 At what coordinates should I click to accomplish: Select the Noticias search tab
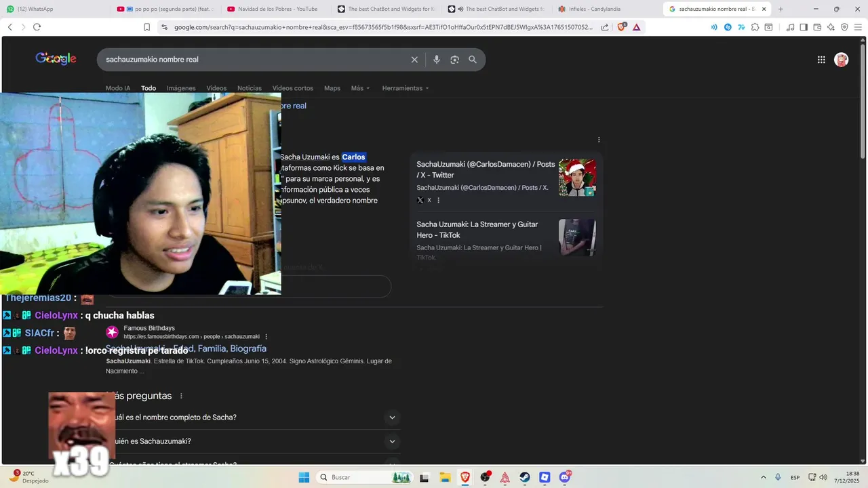click(250, 88)
